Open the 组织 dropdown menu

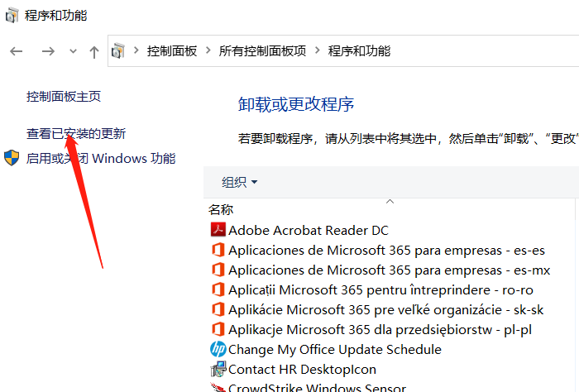240,182
